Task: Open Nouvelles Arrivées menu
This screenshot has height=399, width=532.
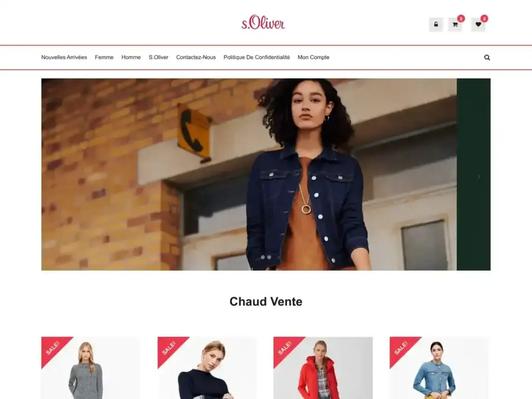Action: 64,57
